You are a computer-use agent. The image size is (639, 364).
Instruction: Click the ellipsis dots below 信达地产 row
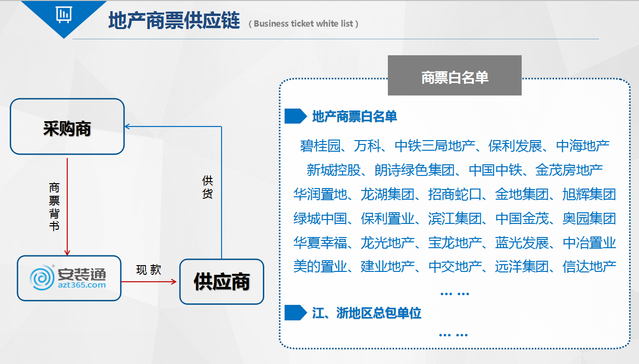tap(455, 294)
